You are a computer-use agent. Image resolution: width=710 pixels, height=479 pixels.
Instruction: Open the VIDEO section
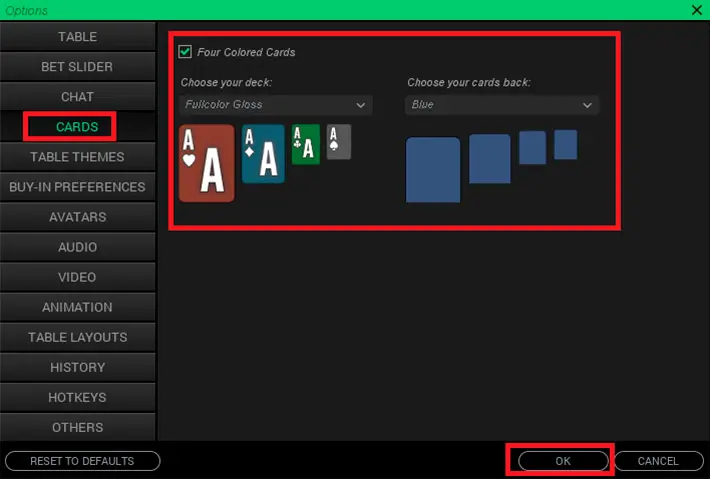coord(77,277)
